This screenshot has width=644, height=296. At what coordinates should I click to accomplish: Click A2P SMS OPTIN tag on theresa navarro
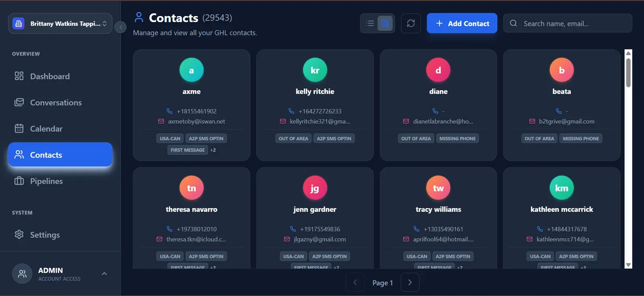point(206,256)
